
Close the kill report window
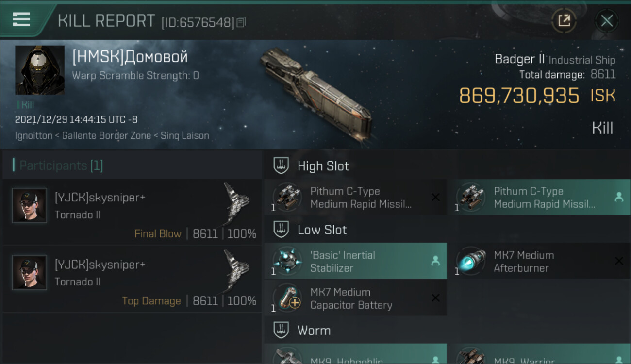click(x=607, y=21)
